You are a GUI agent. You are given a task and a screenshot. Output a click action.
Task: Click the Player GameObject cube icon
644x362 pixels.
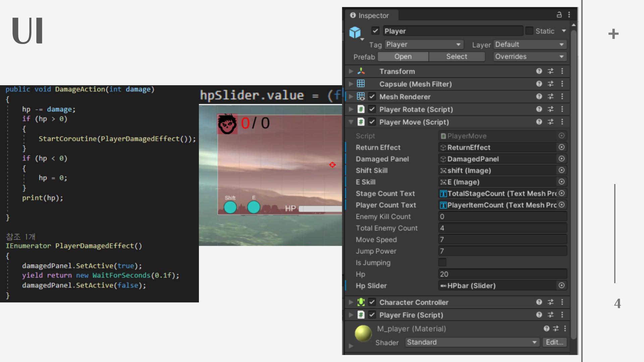tap(355, 32)
